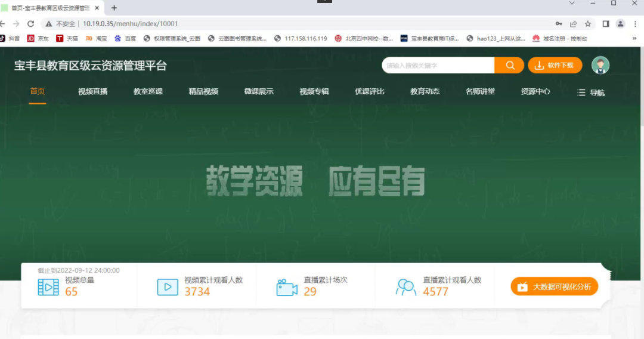The image size is (644, 339).
Task: Click the 直播累计场次 camera icon
Action: (x=287, y=288)
